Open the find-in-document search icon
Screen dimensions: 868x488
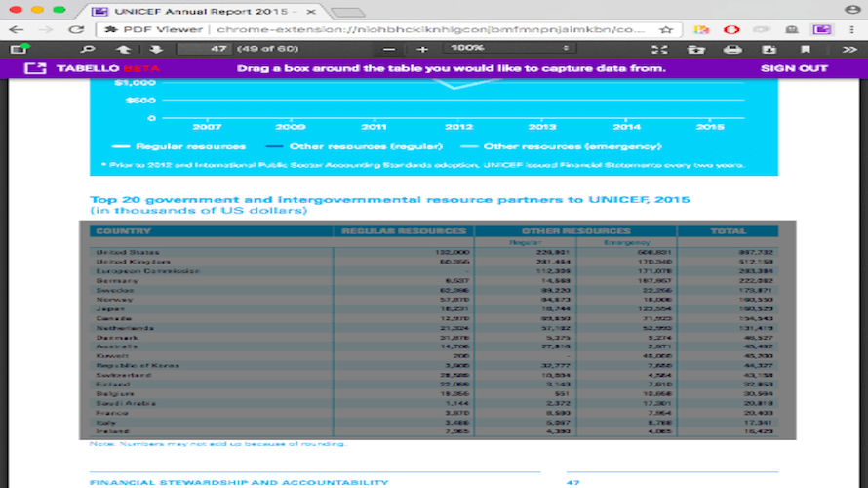[x=88, y=50]
